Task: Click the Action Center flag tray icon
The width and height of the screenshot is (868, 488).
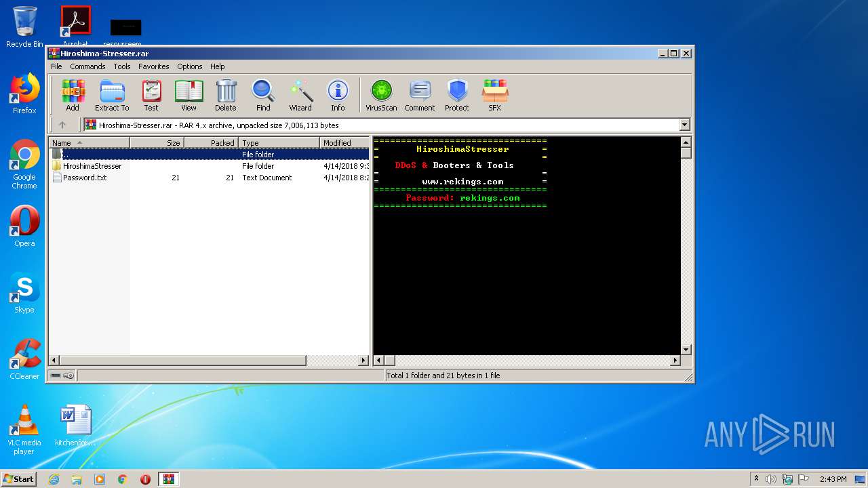Action: [x=803, y=479]
